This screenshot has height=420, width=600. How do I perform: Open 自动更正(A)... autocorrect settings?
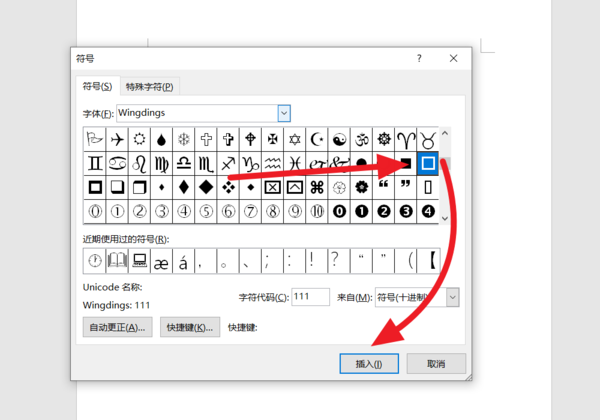pyautogui.click(x=117, y=327)
